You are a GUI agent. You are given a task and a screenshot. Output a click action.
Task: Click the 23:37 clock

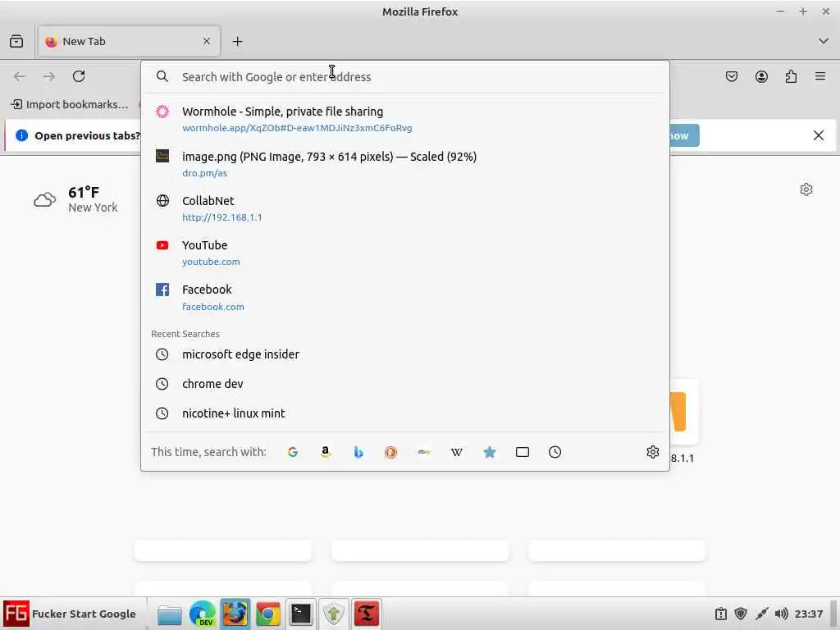808,614
